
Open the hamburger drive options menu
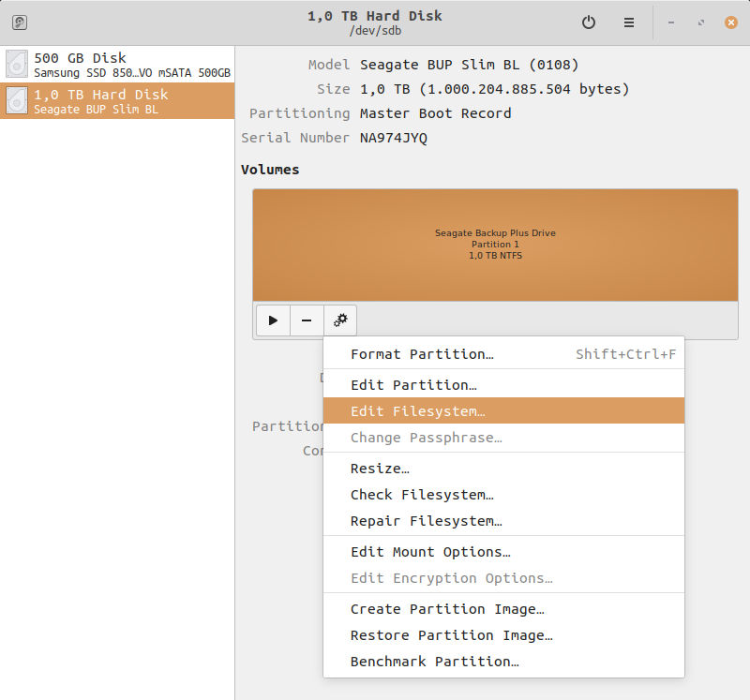click(629, 22)
